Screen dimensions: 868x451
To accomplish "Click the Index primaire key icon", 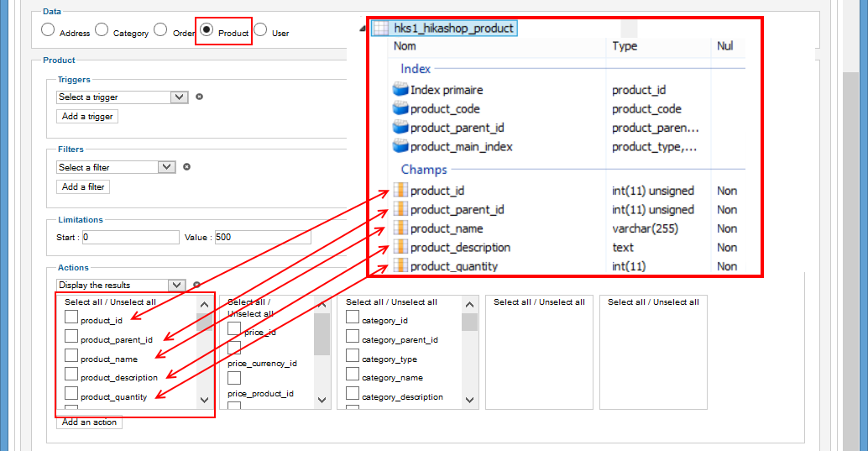I will 400,89.
